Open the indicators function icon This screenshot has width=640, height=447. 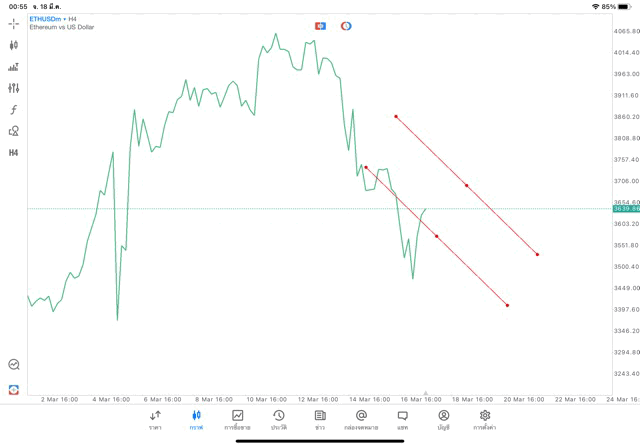[x=13, y=110]
